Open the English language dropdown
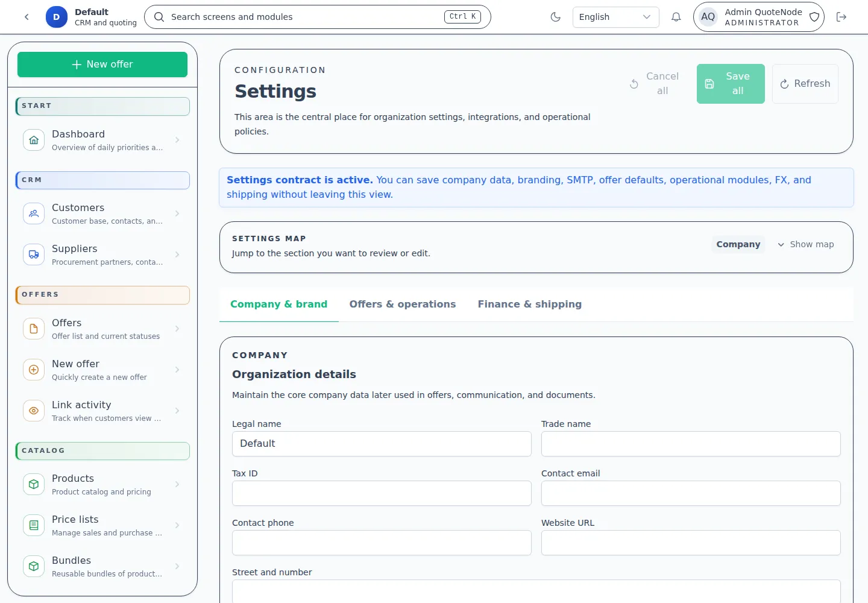Screen dimensions: 868x603 [615, 17]
